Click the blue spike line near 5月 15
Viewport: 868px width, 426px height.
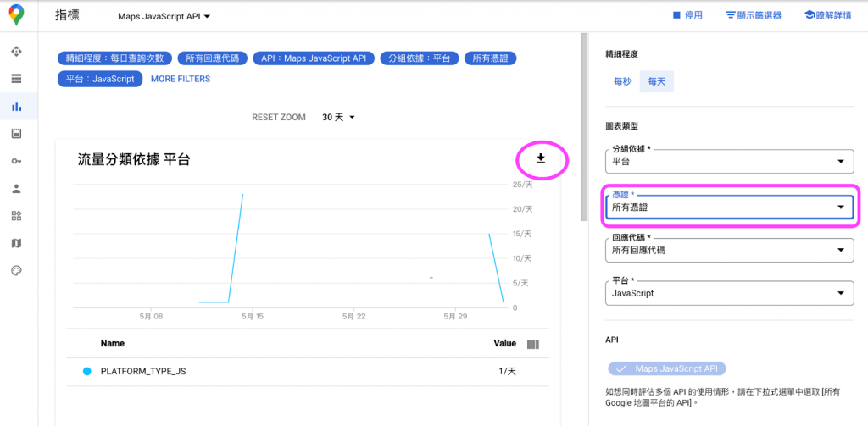click(x=236, y=248)
